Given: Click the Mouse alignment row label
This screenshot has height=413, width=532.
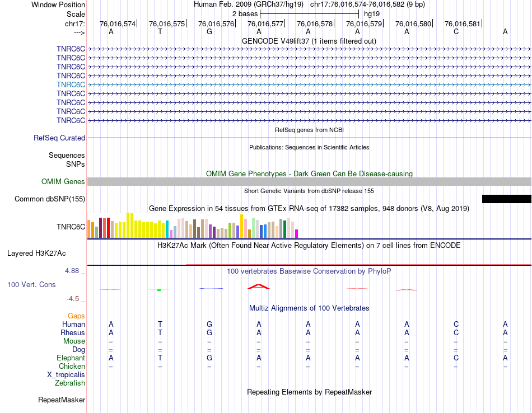Looking at the screenshot, I should (74, 341).
